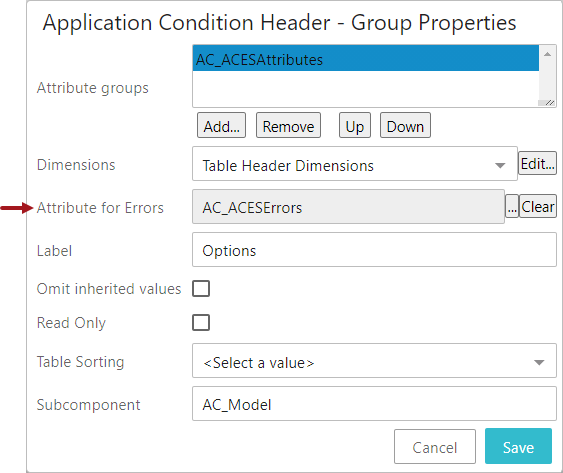Remove the selected attribute group
Image resolution: width=563 pixels, height=473 pixels.
coord(288,125)
